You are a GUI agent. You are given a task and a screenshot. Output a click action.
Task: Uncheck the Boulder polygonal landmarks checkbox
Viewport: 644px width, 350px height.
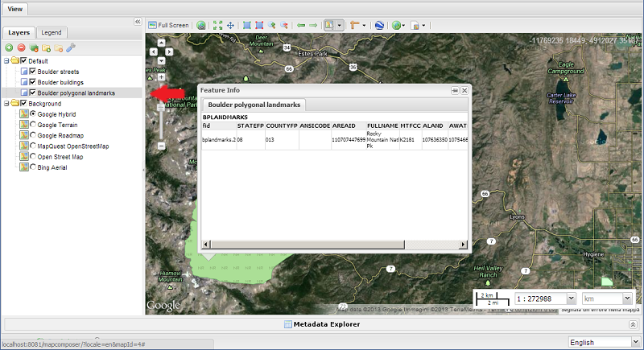(x=32, y=93)
